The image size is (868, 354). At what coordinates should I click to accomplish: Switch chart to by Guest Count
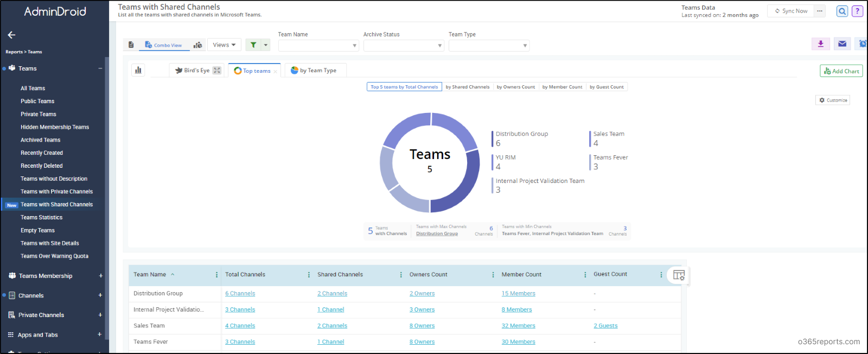(x=607, y=87)
